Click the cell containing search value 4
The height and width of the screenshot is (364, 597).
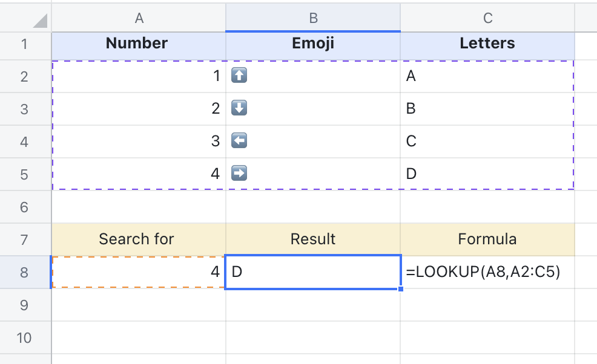(139, 271)
